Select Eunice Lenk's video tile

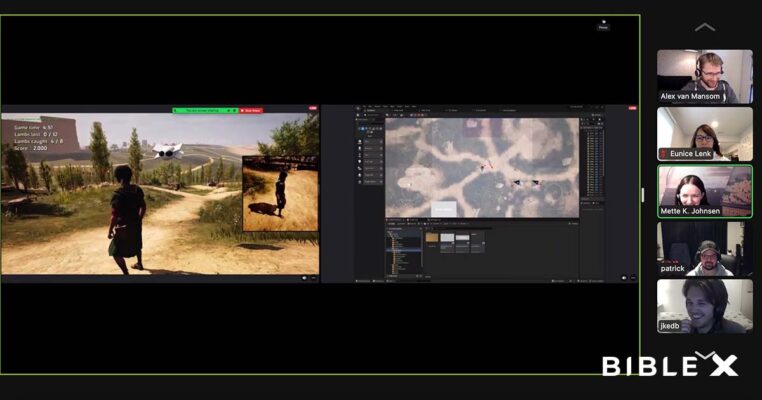[x=705, y=134]
